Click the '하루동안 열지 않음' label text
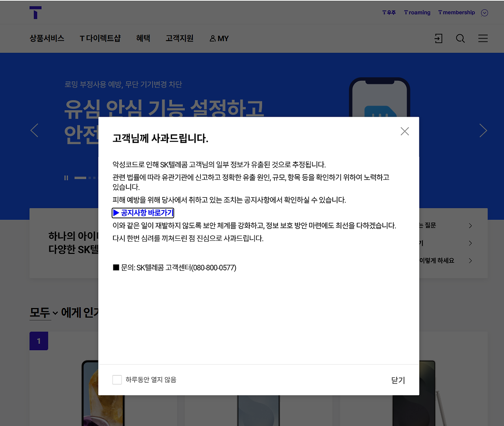The image size is (504, 426). 151,379
